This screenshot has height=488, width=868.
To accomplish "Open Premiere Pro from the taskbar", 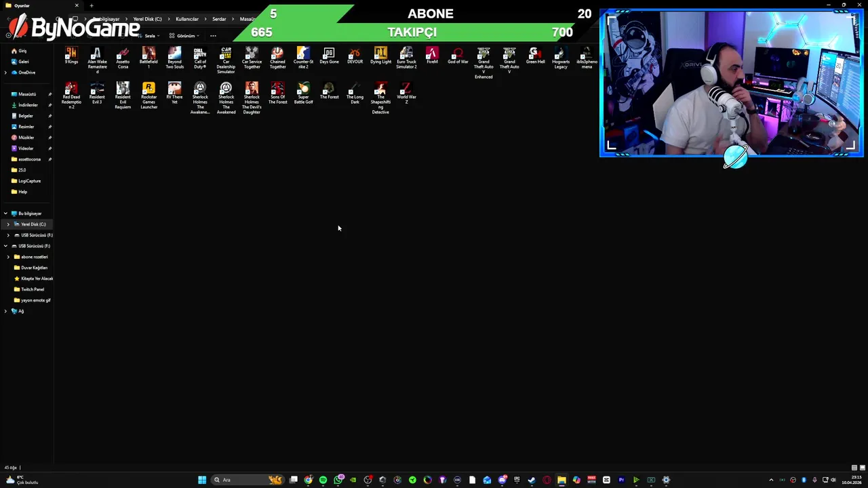I will click(621, 480).
